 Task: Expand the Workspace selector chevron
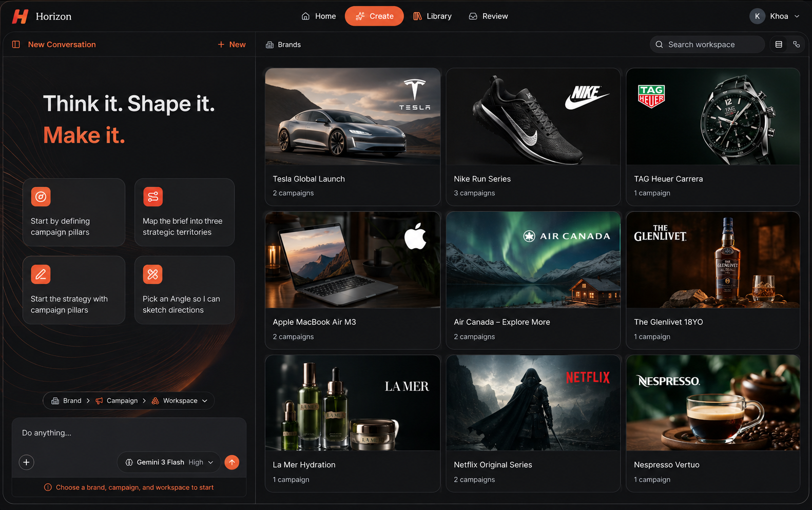205,401
